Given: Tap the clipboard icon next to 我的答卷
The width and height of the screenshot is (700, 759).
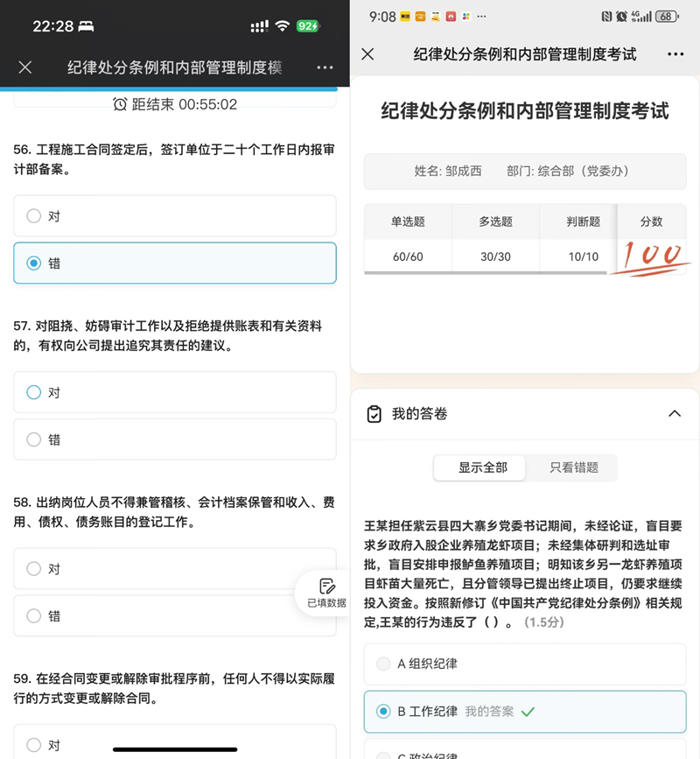Looking at the screenshot, I should click(x=374, y=414).
